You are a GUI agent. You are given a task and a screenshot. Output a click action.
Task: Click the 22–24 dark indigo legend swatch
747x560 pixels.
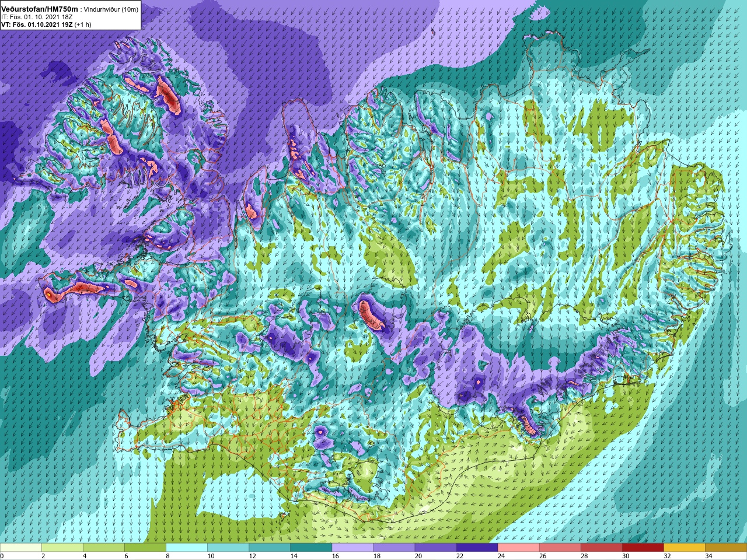point(477,548)
